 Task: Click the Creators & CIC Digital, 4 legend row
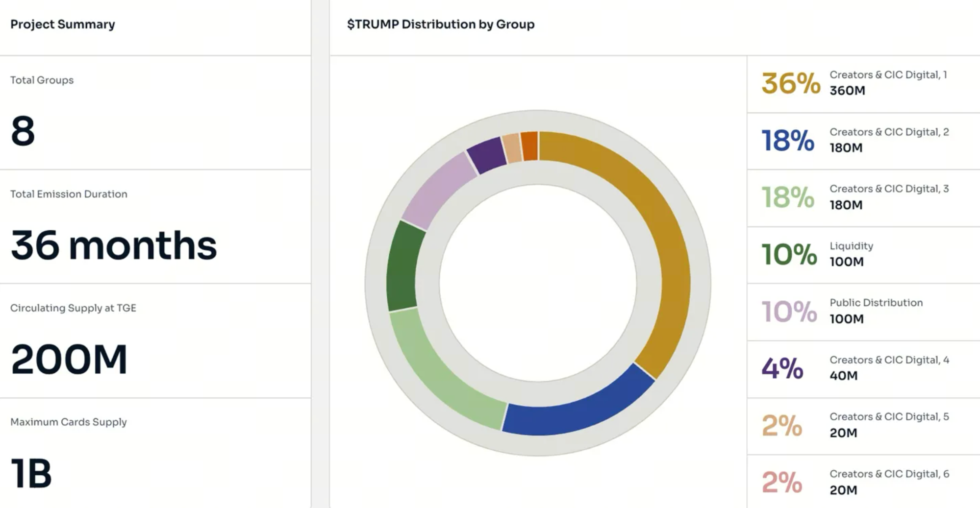(863, 368)
